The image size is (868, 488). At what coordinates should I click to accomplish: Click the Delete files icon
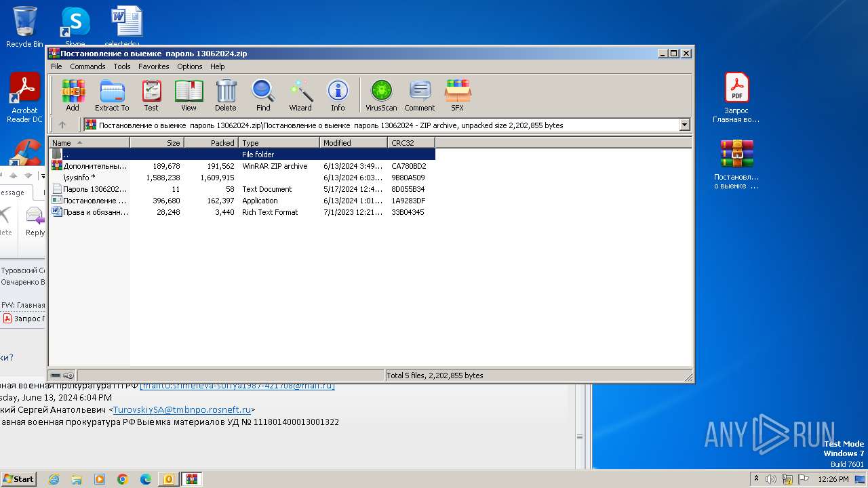click(x=226, y=95)
